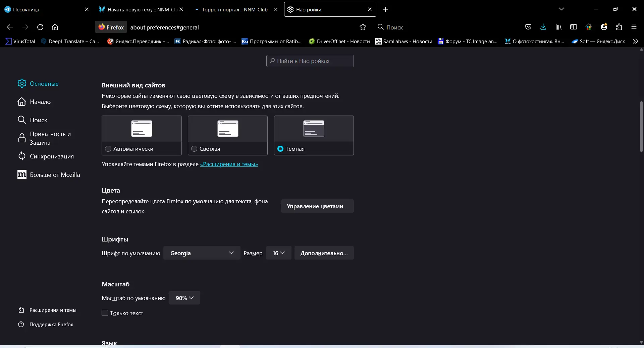This screenshot has width=644, height=348.
Task: Open the font size 16 dropdown
Action: (x=278, y=253)
